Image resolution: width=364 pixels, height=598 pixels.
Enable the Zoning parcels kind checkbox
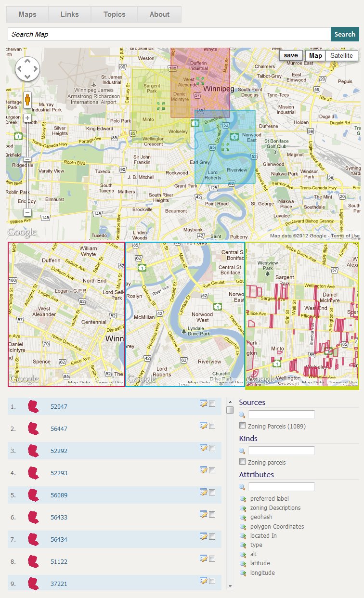(x=243, y=462)
